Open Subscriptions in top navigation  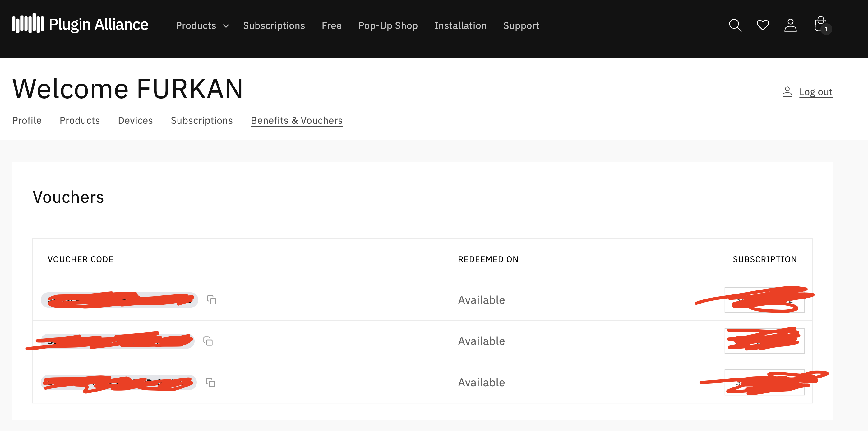pyautogui.click(x=274, y=25)
